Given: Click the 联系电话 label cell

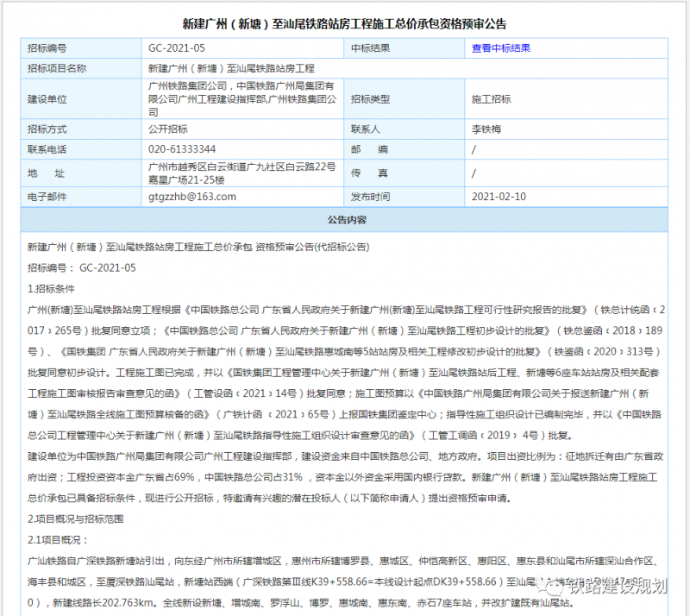Looking at the screenshot, I should 81,149.
